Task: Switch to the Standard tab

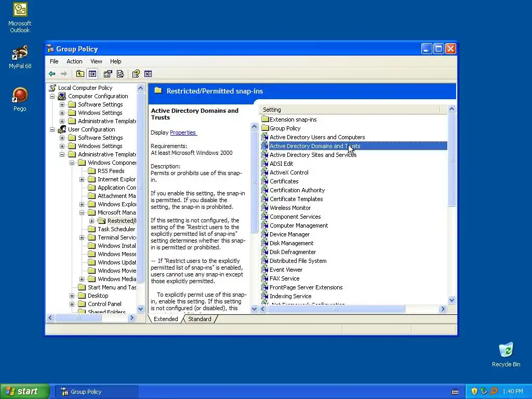Action: click(199, 319)
